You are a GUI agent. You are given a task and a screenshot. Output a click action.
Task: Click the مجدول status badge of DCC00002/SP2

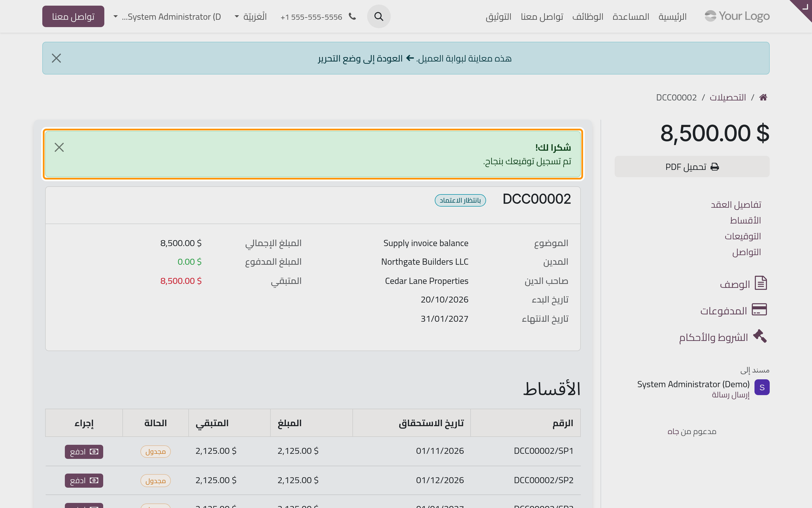156,480
